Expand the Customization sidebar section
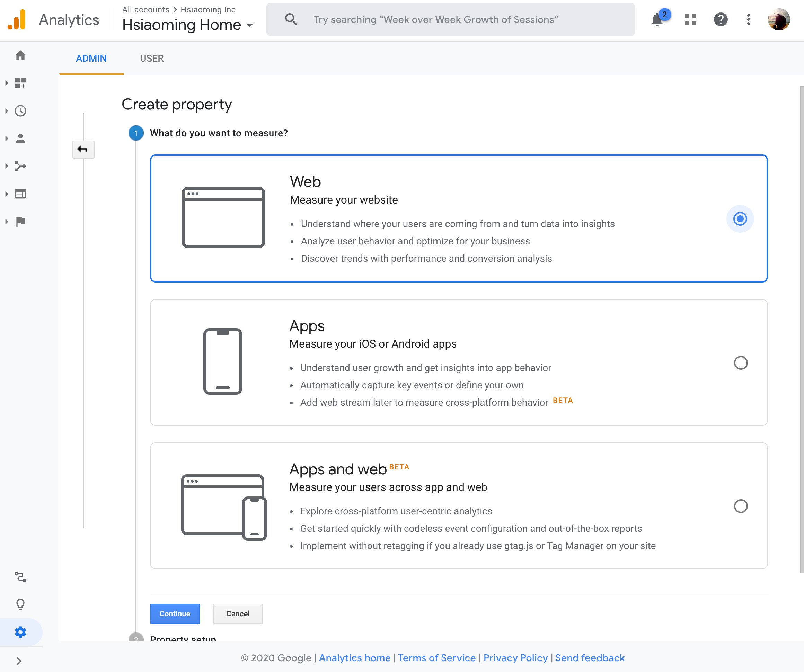 click(7, 83)
